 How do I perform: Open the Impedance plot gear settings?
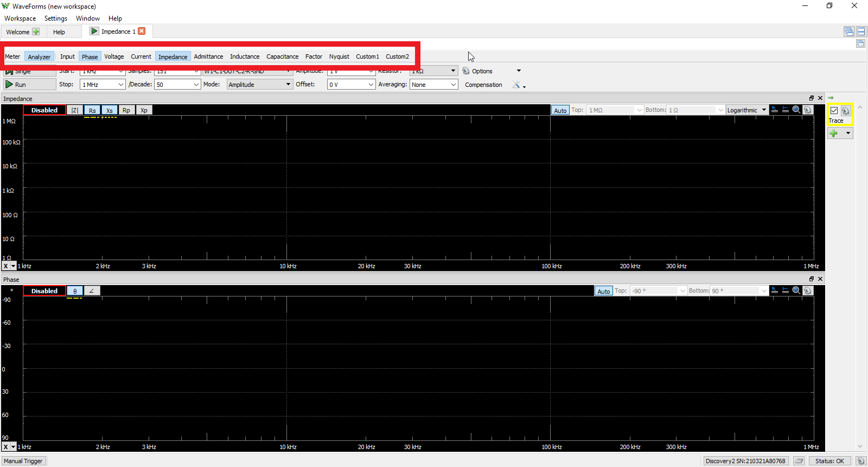(x=808, y=110)
